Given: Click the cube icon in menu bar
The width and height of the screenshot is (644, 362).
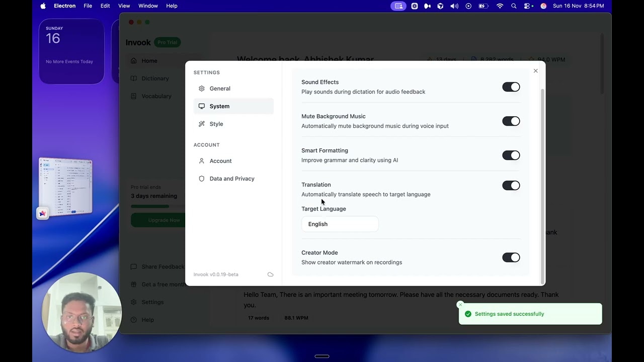Looking at the screenshot, I should pos(440,6).
